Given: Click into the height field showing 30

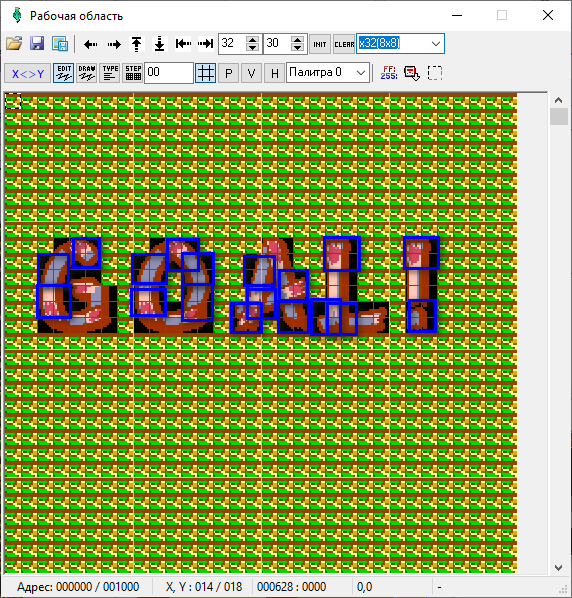Looking at the screenshot, I should point(277,43).
